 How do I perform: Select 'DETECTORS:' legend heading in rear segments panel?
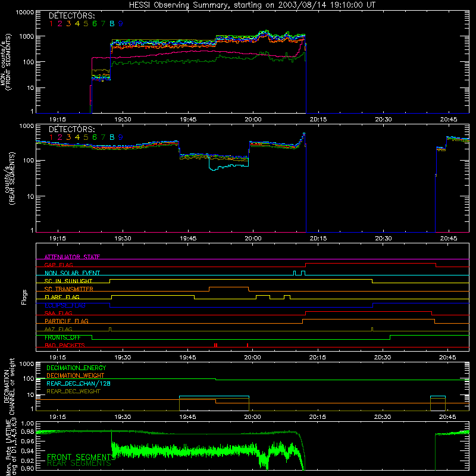coord(72,129)
